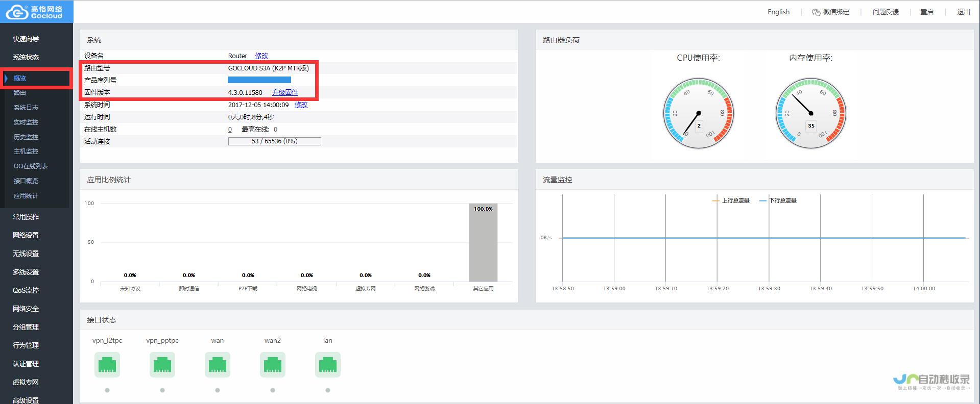Expand the 常用操作 menu
980x404 pixels.
point(26,217)
